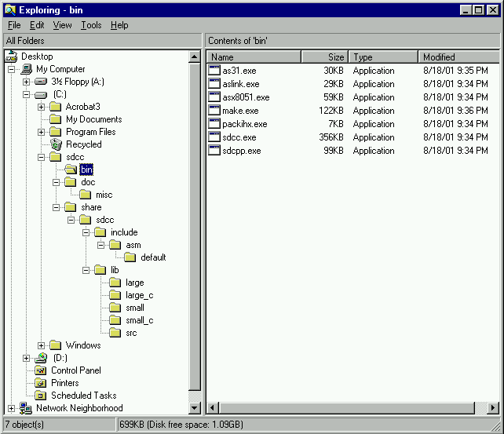Click file list scroll left arrow
The height and width of the screenshot is (434, 504).
pos(212,408)
